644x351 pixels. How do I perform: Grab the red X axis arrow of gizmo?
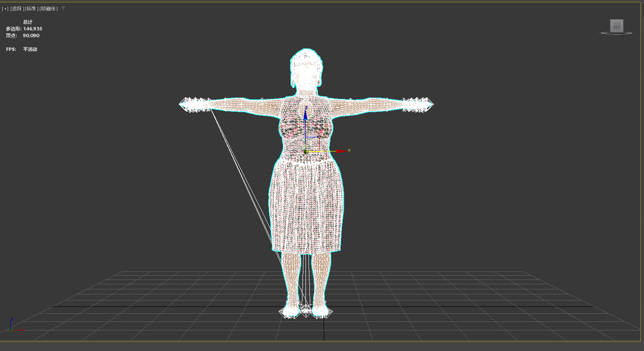tap(342, 151)
